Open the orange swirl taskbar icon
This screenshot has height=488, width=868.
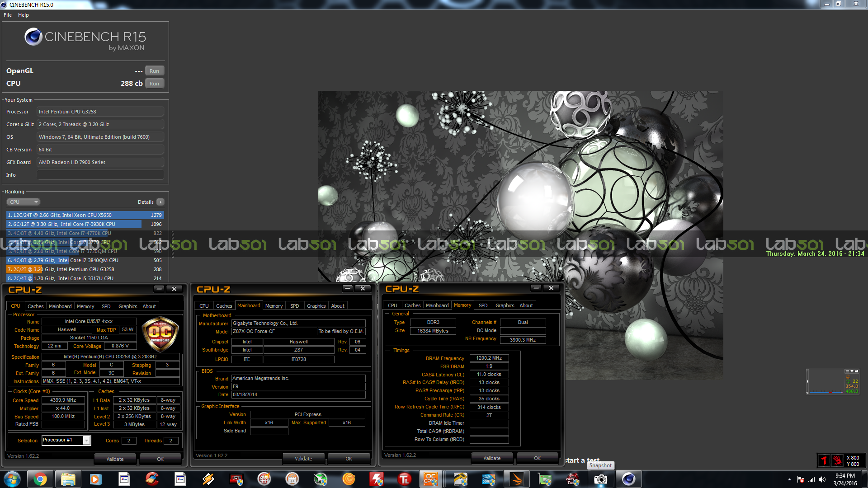pos(348,479)
